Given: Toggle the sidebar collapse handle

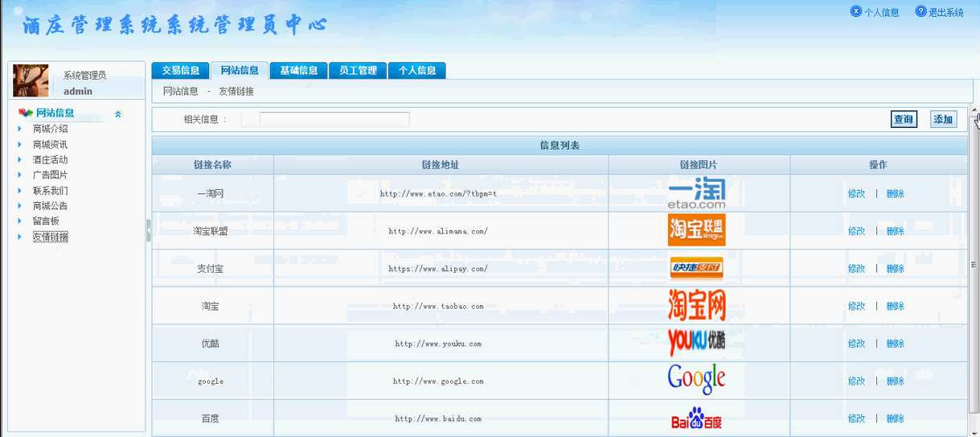Looking at the screenshot, I should click(x=148, y=230).
